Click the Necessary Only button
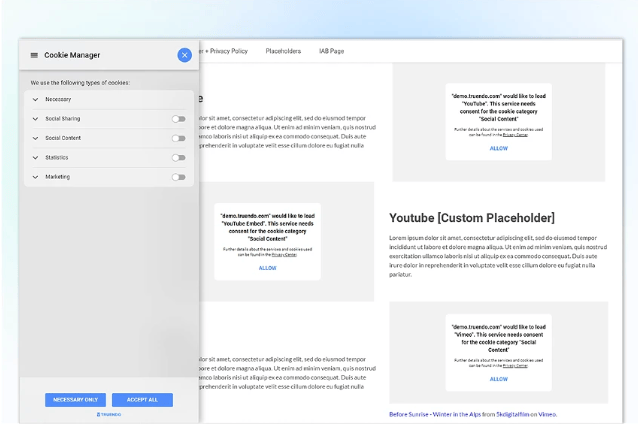638x424 pixels. pos(75,400)
